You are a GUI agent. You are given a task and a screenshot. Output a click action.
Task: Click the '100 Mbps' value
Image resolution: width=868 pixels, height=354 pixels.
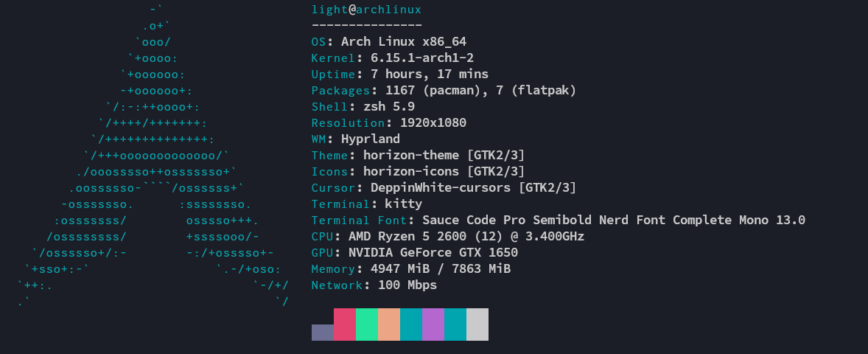407,285
